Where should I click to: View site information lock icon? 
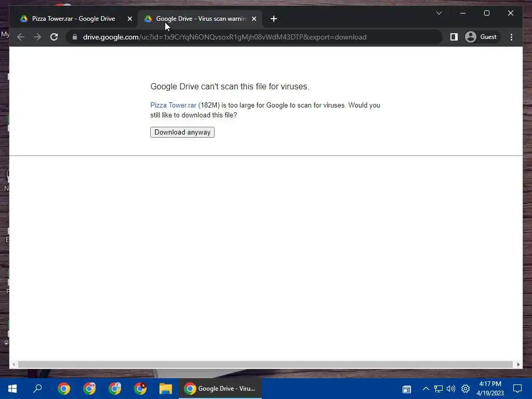75,37
